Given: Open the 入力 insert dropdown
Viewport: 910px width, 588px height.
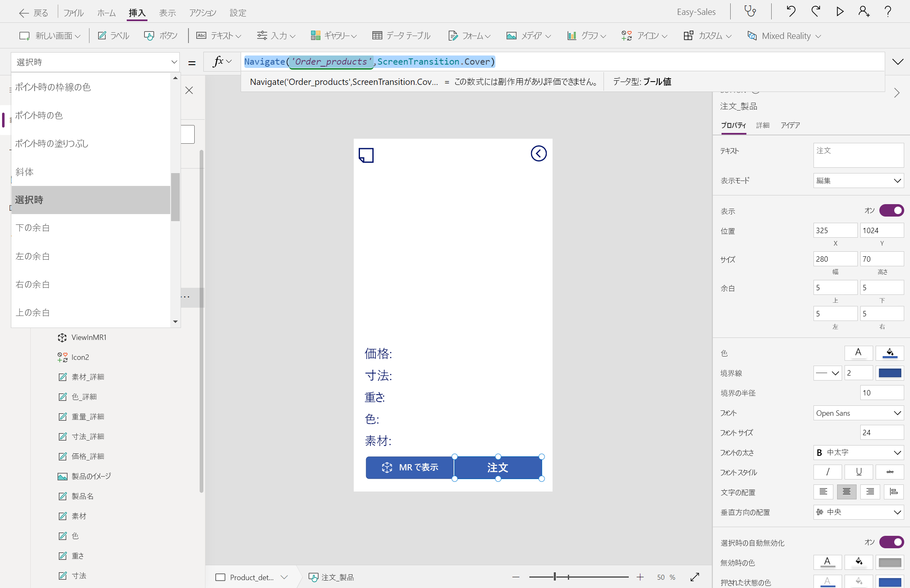Looking at the screenshot, I should 276,36.
